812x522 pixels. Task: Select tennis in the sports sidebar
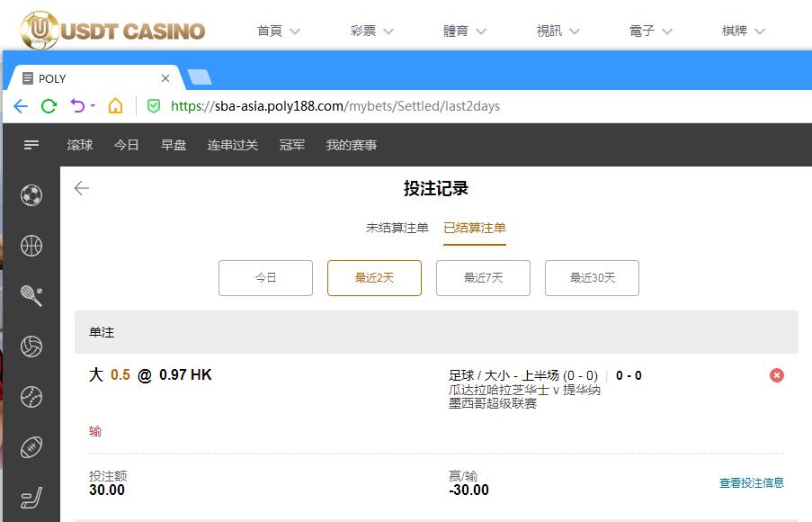coord(31,296)
